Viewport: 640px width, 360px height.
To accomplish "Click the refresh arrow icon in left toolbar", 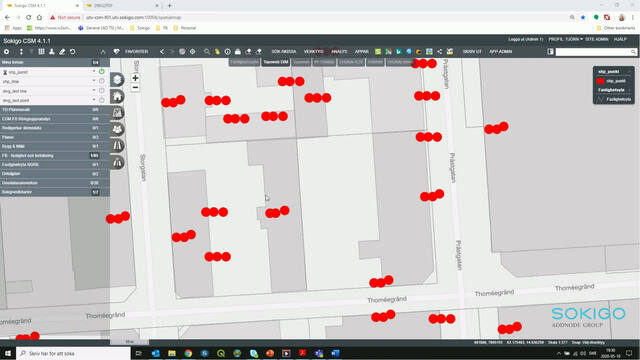I will 72,52.
